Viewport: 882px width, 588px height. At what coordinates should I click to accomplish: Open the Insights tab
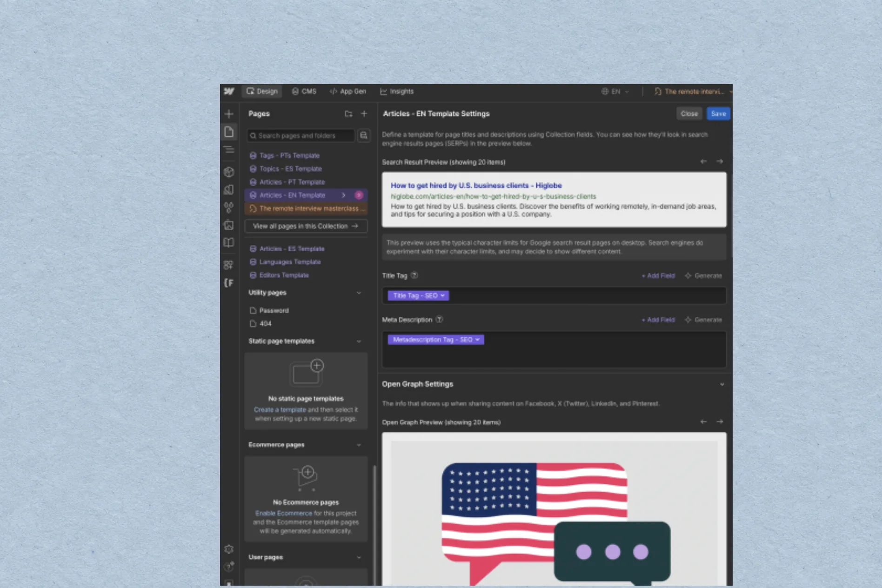click(397, 92)
